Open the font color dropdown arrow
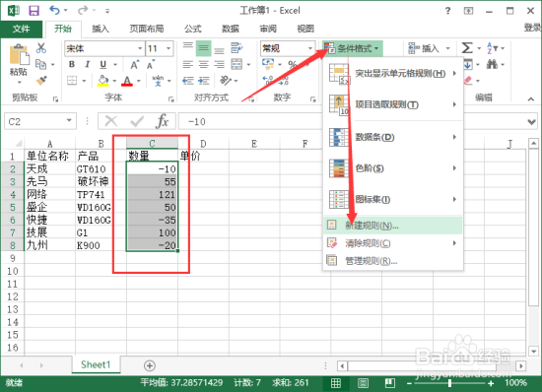542x392 pixels. [139, 81]
